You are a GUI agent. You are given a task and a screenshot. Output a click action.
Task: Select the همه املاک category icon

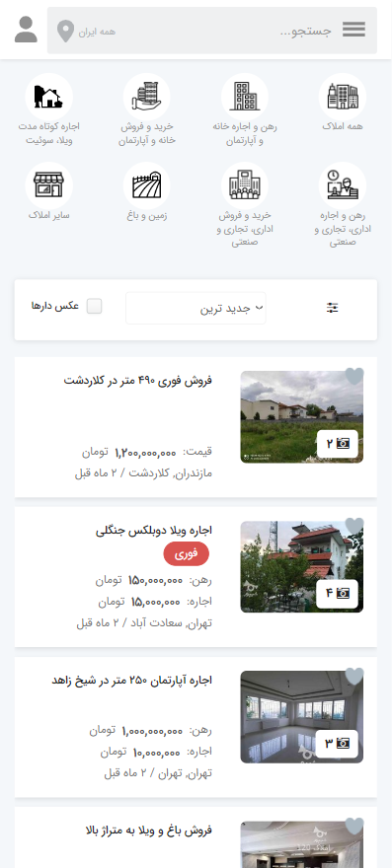[342, 97]
